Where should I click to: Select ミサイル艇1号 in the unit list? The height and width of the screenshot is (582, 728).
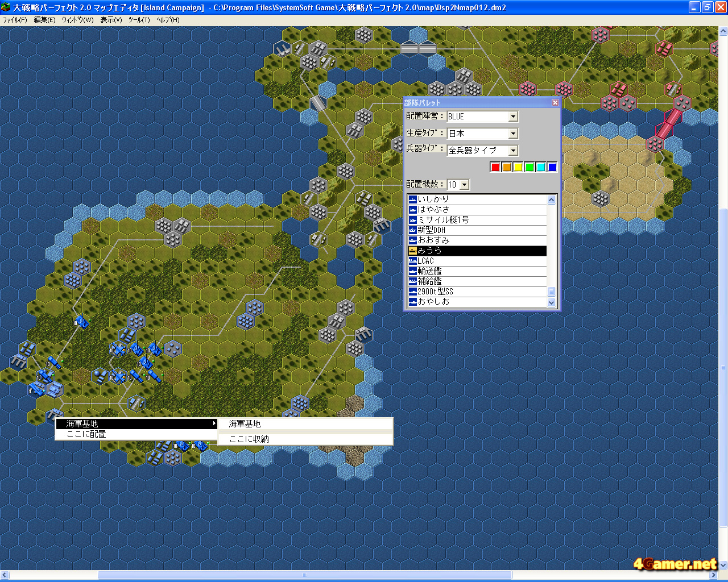point(477,220)
